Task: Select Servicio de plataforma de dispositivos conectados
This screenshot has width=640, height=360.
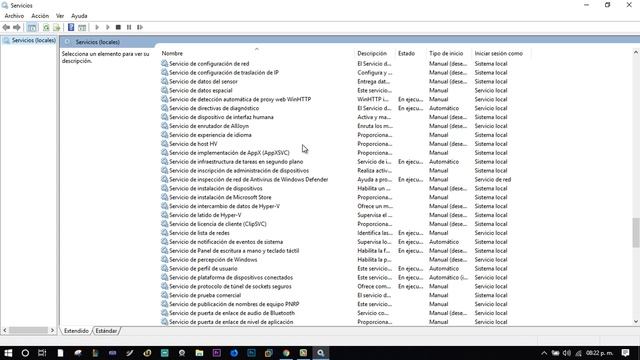Action: (x=231, y=278)
